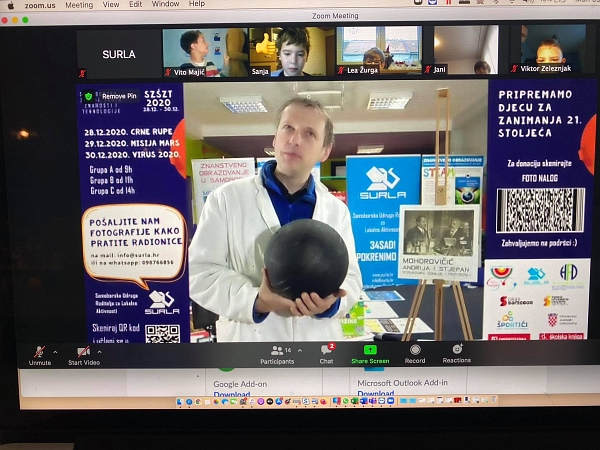Select Sanja's video thumbnail
The image size is (600, 450).
pyautogui.click(x=292, y=52)
